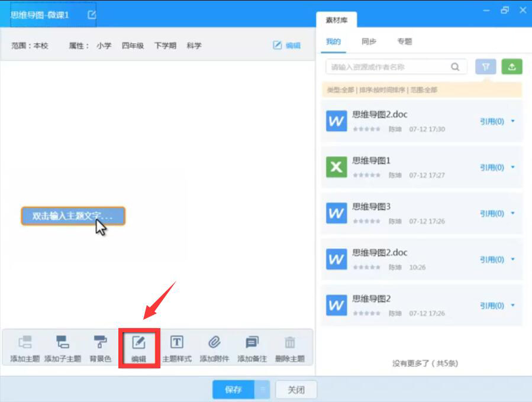Switch to the 我的 tab
Viewport: 532px width, 402px height.
333,42
